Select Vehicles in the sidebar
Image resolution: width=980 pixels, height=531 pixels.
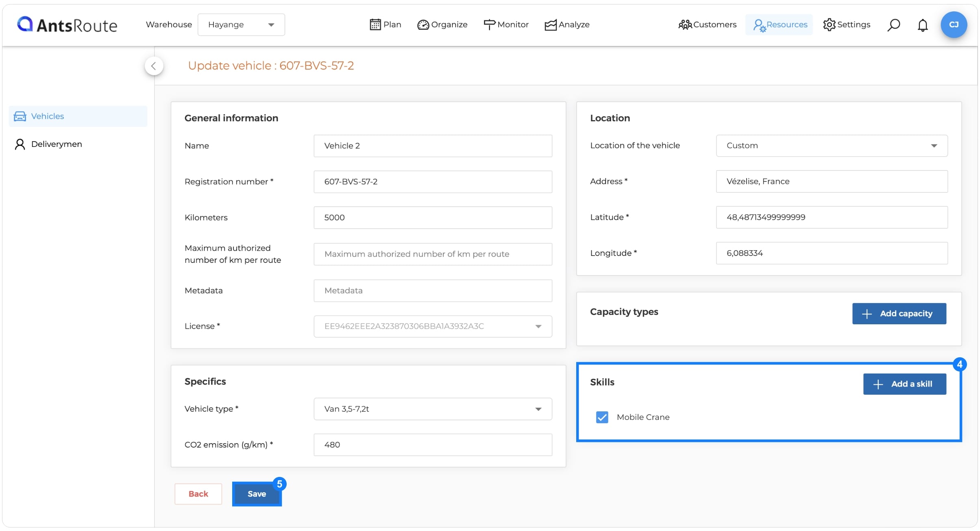click(78, 116)
